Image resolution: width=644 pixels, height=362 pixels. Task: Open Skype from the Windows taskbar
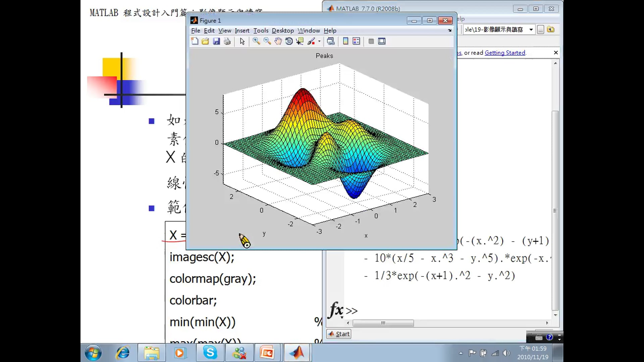point(210,353)
